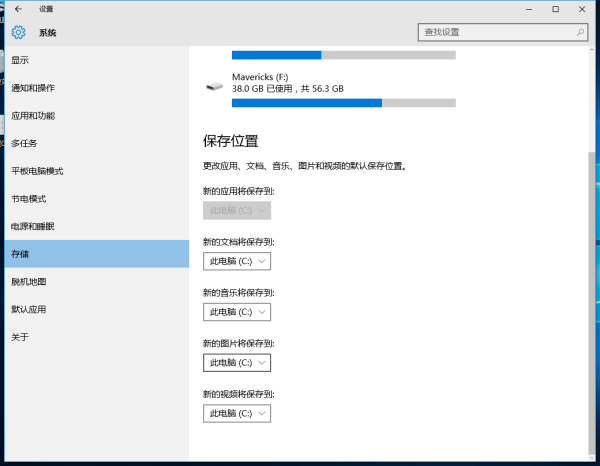Select the 存储 sidebar item
The image size is (600, 466).
(97, 254)
